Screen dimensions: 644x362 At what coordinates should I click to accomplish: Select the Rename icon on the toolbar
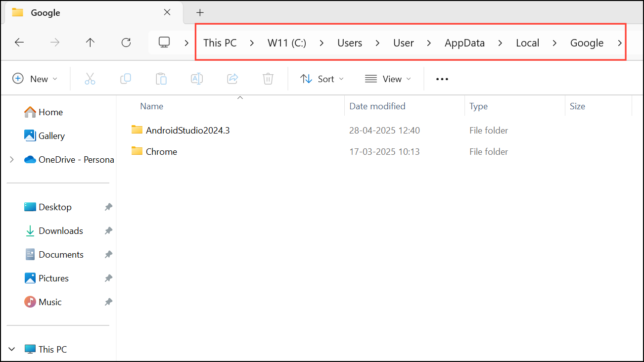pyautogui.click(x=197, y=79)
